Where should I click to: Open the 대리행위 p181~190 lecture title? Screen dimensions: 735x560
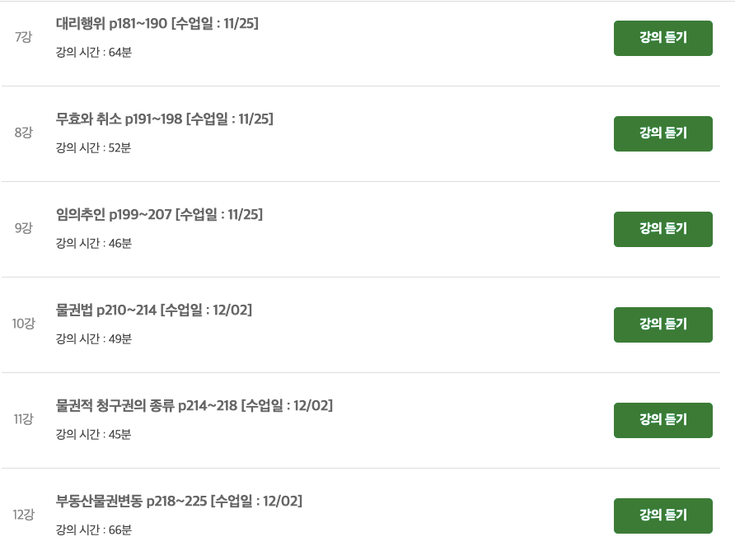157,24
